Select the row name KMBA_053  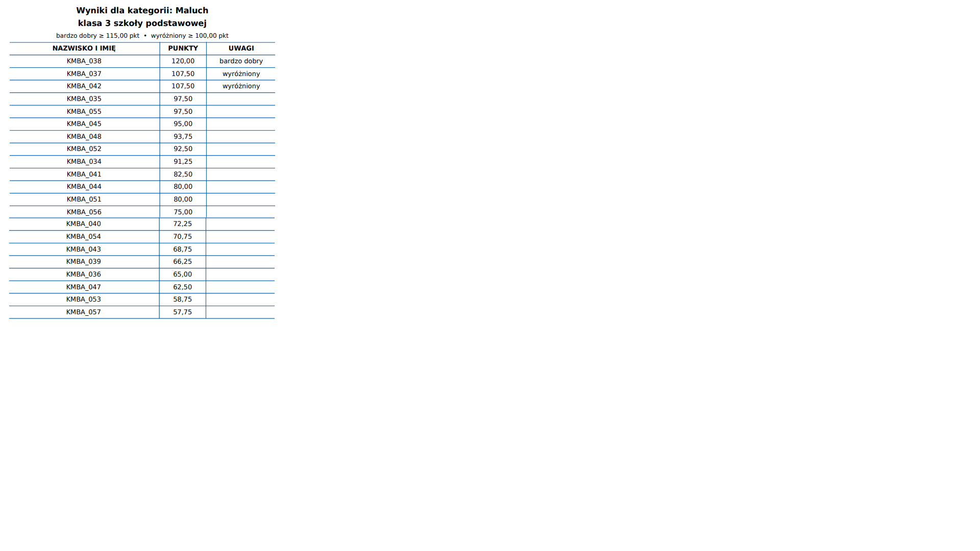click(x=84, y=299)
